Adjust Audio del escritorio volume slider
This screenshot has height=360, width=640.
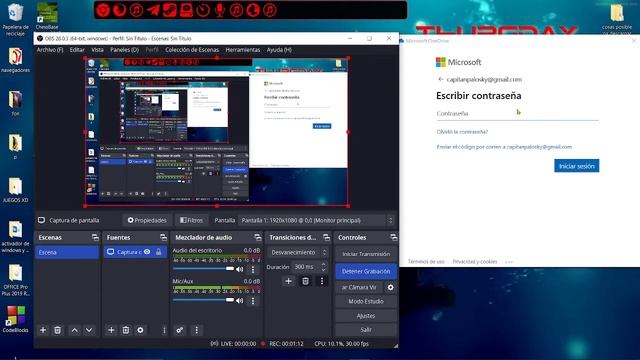click(x=203, y=269)
